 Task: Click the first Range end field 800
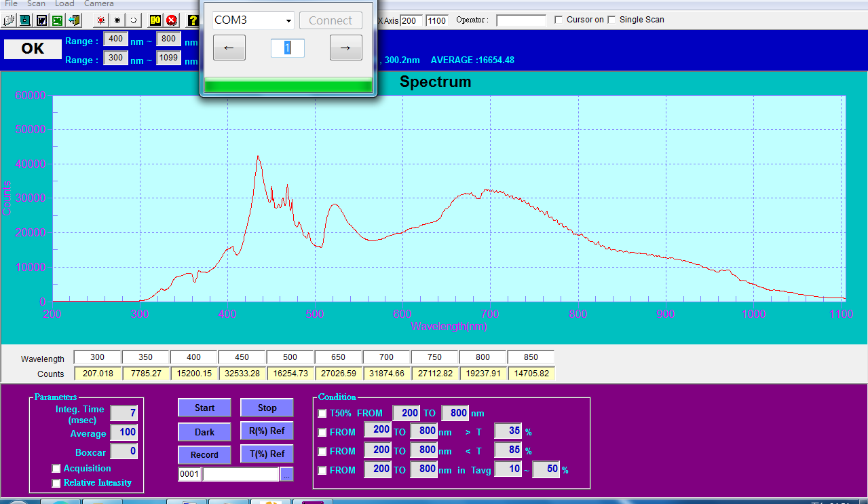click(169, 39)
